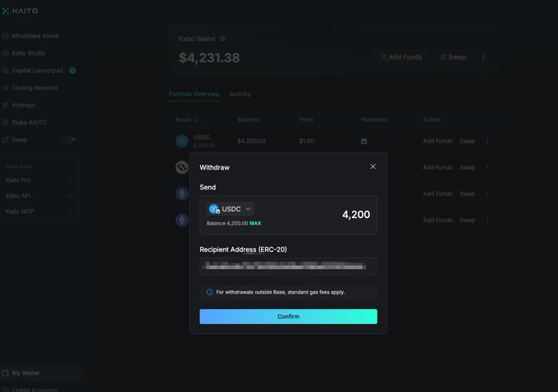The height and width of the screenshot is (392, 558).
Task: Click the $4,231.38 wallet total
Action: pyautogui.click(x=209, y=57)
